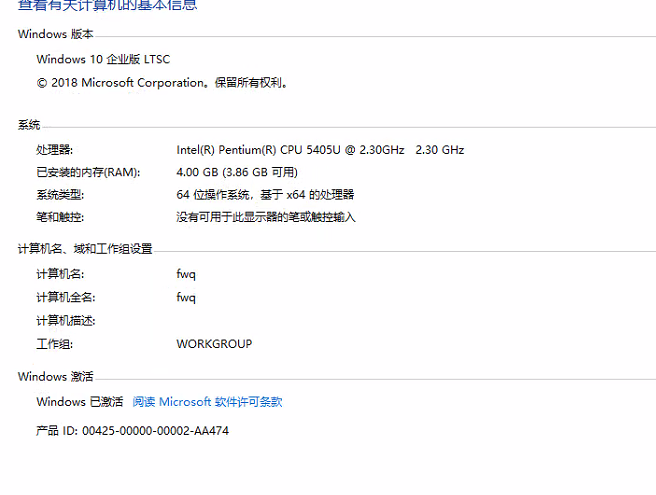The height and width of the screenshot is (495, 656).
Task: Click the Windows 版本 section header
Action: 56,34
